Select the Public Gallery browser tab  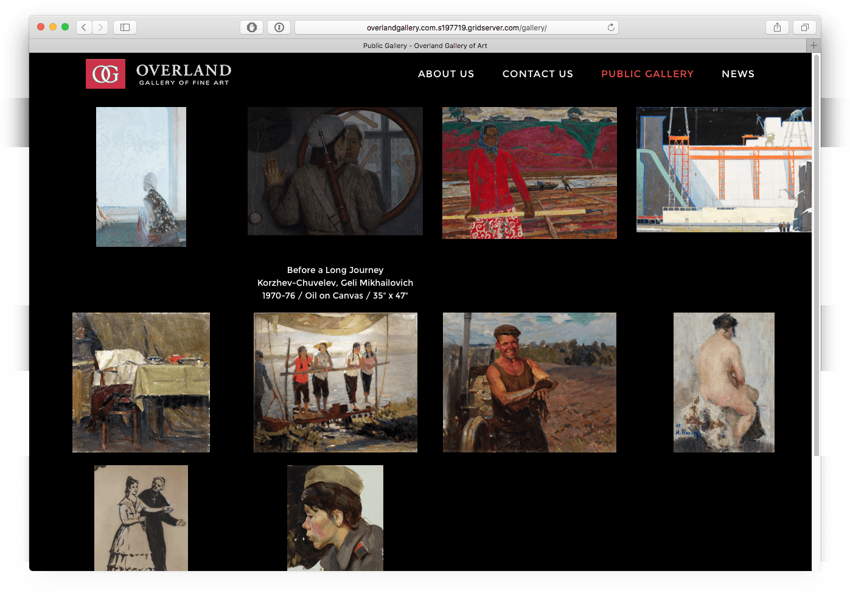point(425,46)
